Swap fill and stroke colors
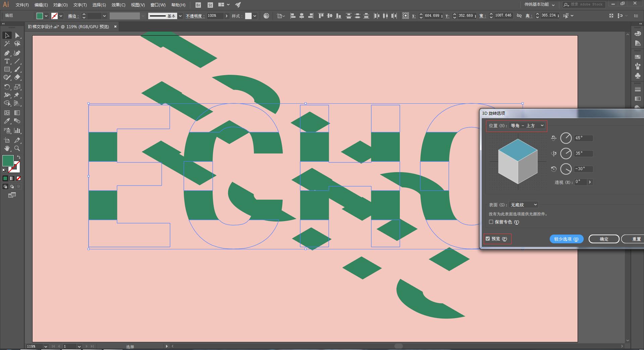Viewport: 644px width, 350px height. tap(19, 157)
